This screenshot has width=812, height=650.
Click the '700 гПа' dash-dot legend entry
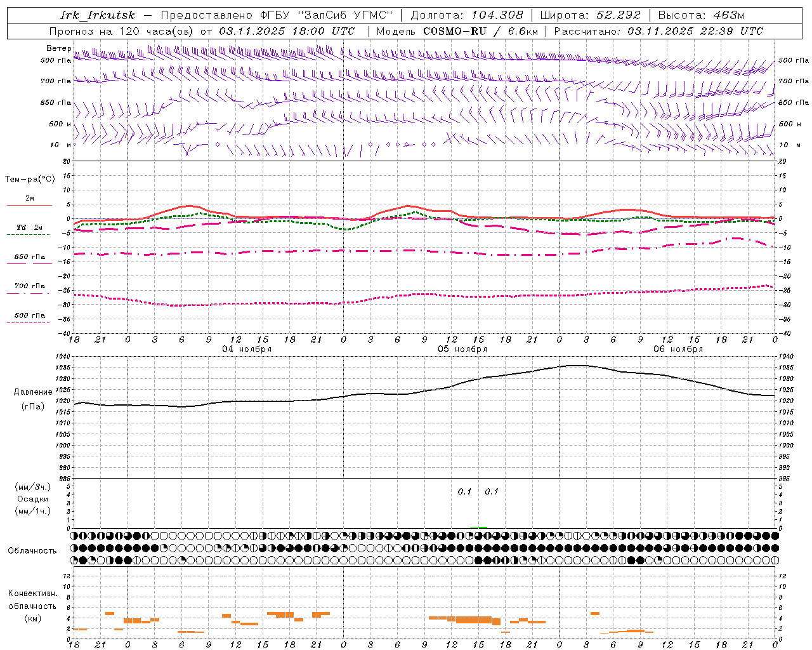coord(29,286)
